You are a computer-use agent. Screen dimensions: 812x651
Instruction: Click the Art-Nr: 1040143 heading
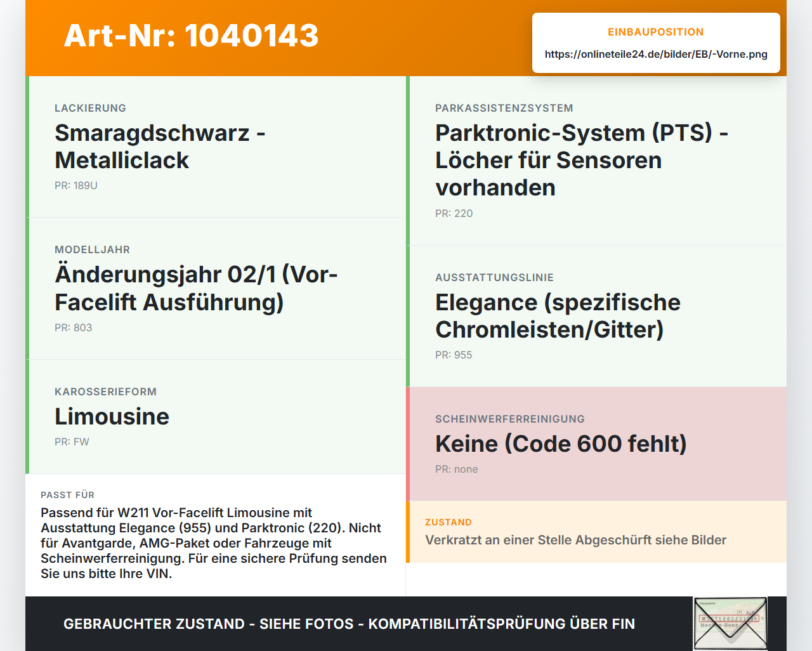pyautogui.click(x=191, y=36)
